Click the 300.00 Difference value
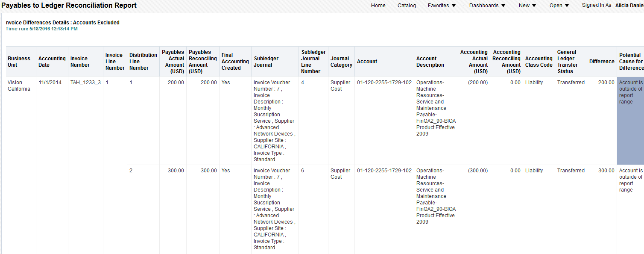 pos(606,171)
